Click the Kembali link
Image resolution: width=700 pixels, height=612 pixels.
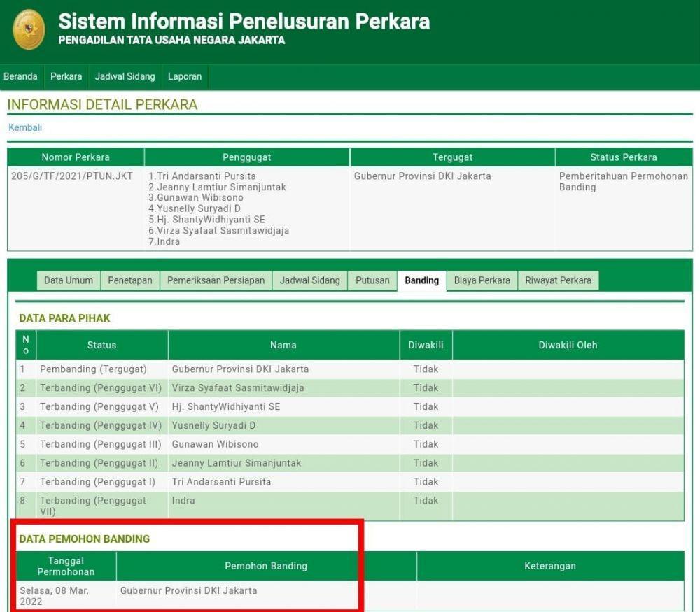(25, 127)
